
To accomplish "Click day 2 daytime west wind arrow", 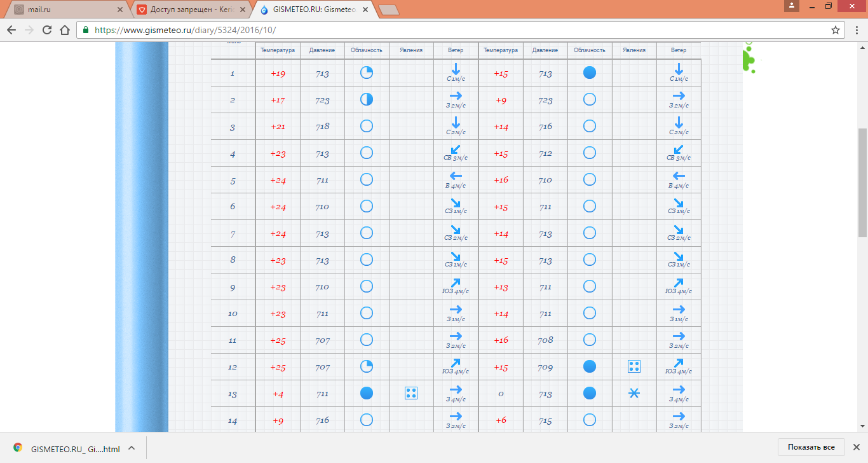I will coord(456,95).
